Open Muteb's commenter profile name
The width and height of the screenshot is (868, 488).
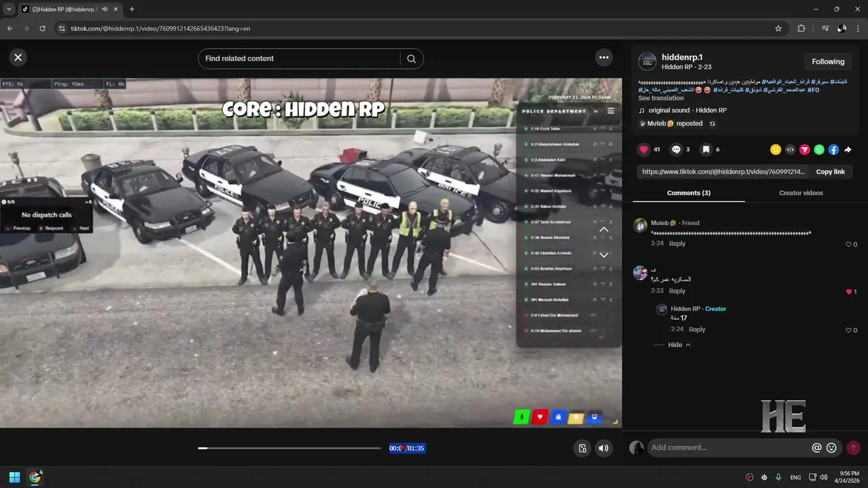pyautogui.click(x=663, y=223)
